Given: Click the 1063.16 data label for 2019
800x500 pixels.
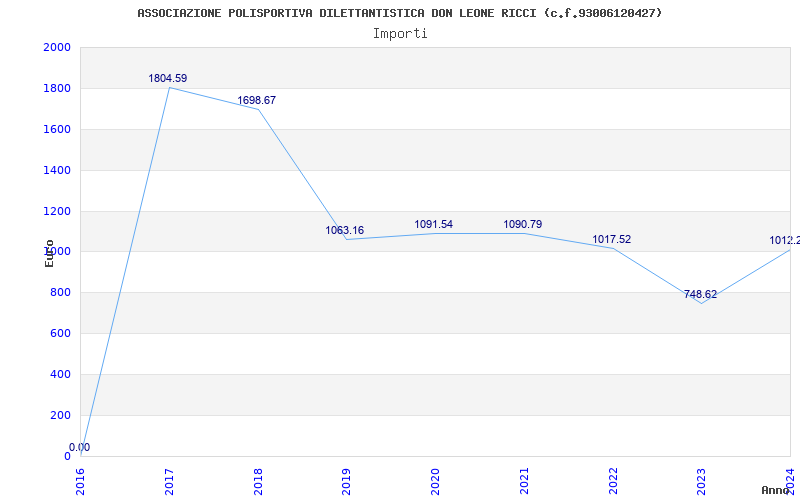Looking at the screenshot, I should coord(345,231).
